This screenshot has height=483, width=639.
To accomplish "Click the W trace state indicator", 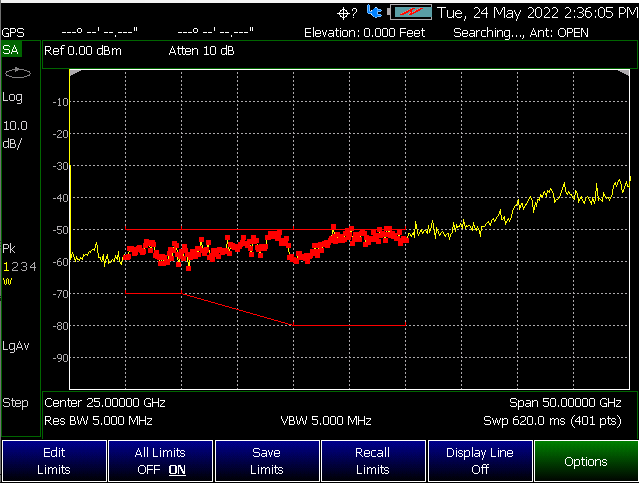I will (7, 282).
